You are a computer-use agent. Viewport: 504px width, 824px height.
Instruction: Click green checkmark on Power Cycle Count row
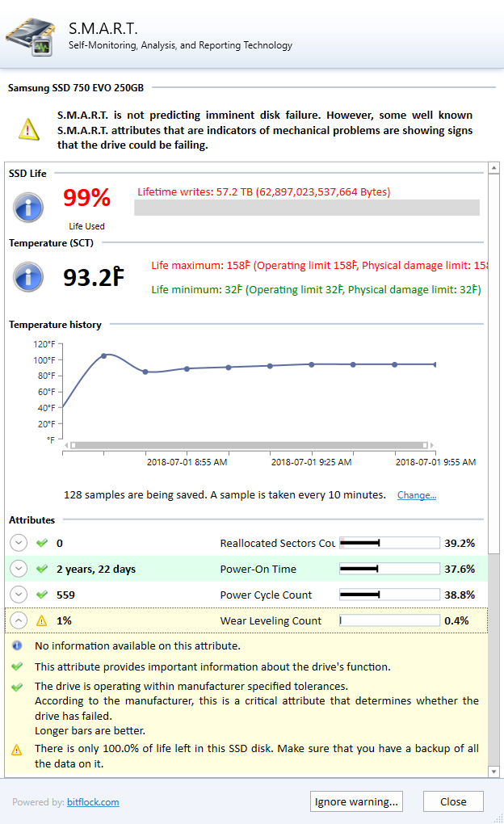(42, 595)
